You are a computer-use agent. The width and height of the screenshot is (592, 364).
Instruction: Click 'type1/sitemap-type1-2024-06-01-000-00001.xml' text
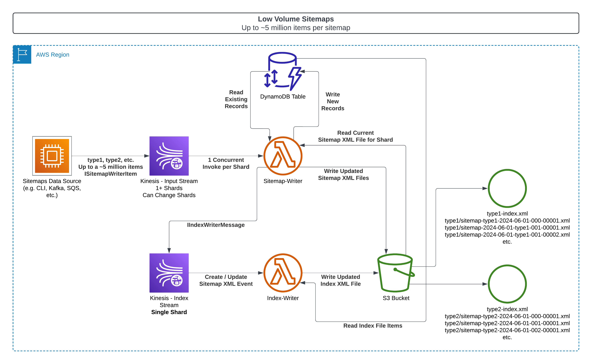[x=507, y=220]
